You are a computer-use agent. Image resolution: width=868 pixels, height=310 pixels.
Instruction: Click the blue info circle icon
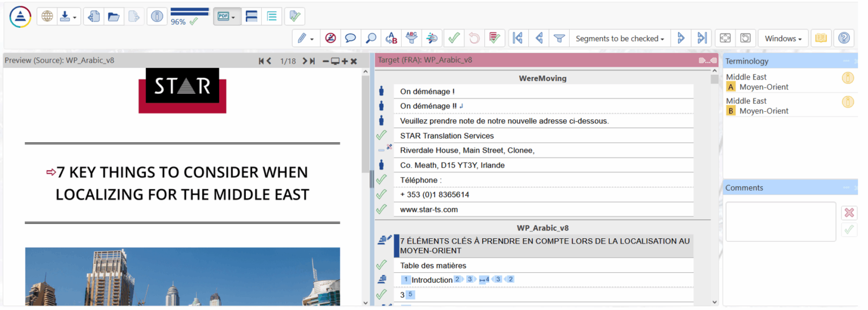pos(157,17)
